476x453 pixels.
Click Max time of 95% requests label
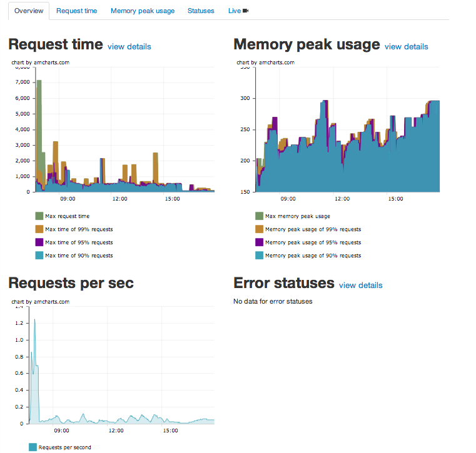(x=79, y=242)
